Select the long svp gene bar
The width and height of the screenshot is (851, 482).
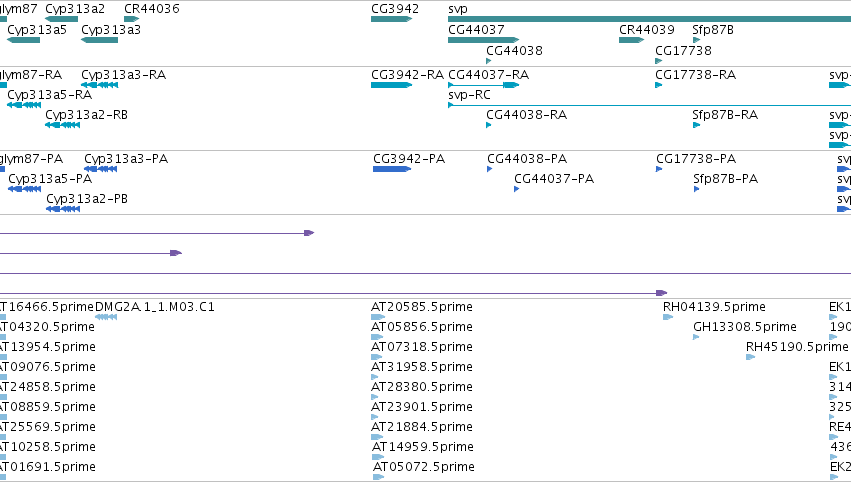tap(649, 19)
